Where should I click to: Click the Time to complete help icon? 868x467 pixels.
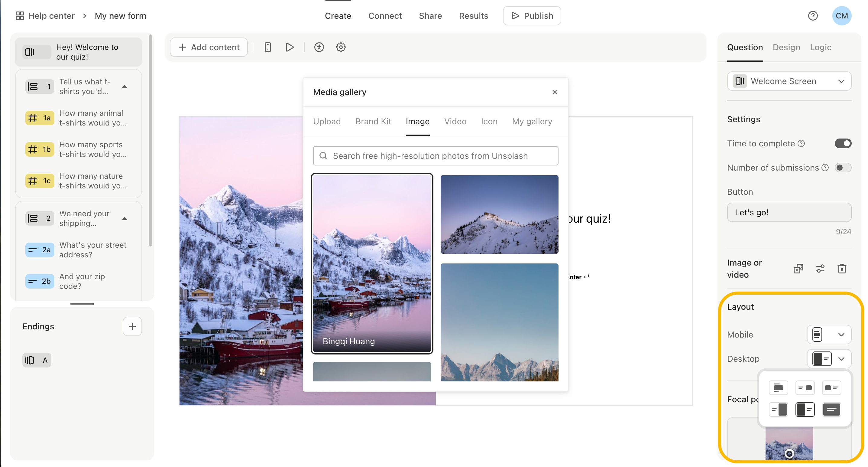click(x=802, y=144)
